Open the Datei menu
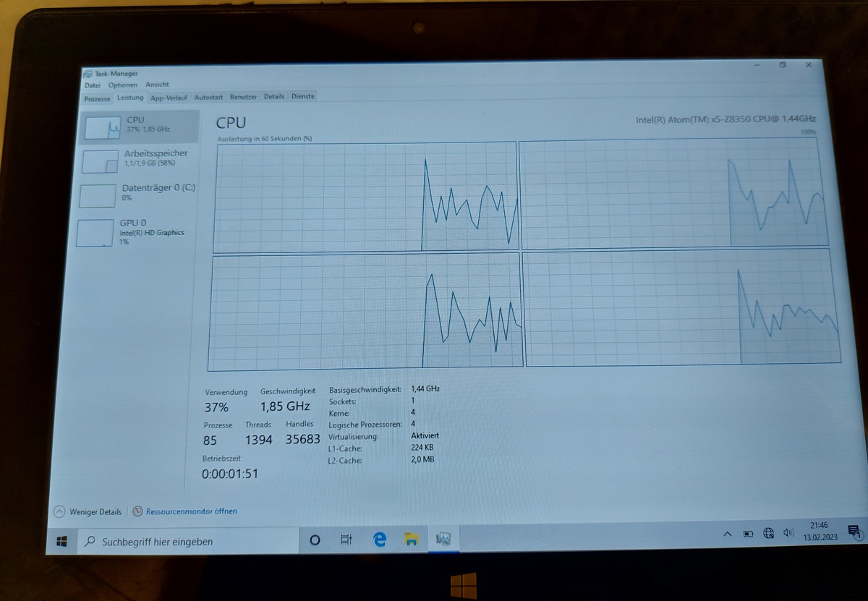 (x=92, y=85)
